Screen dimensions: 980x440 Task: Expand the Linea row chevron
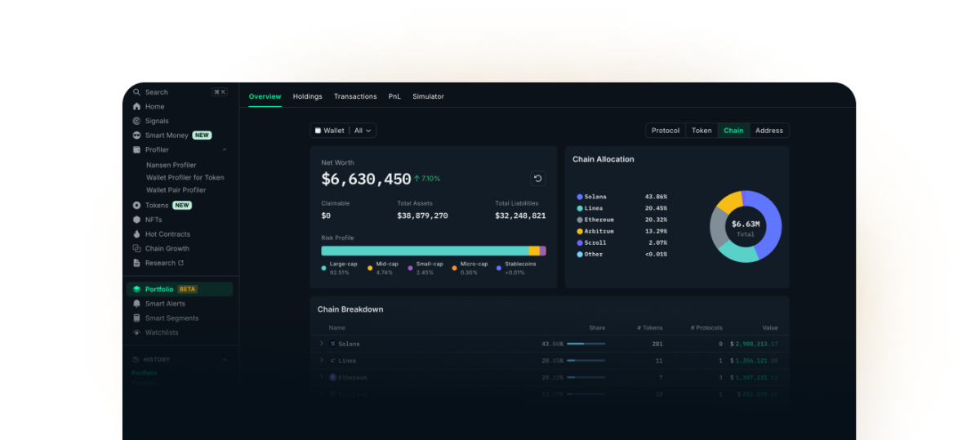tap(322, 361)
